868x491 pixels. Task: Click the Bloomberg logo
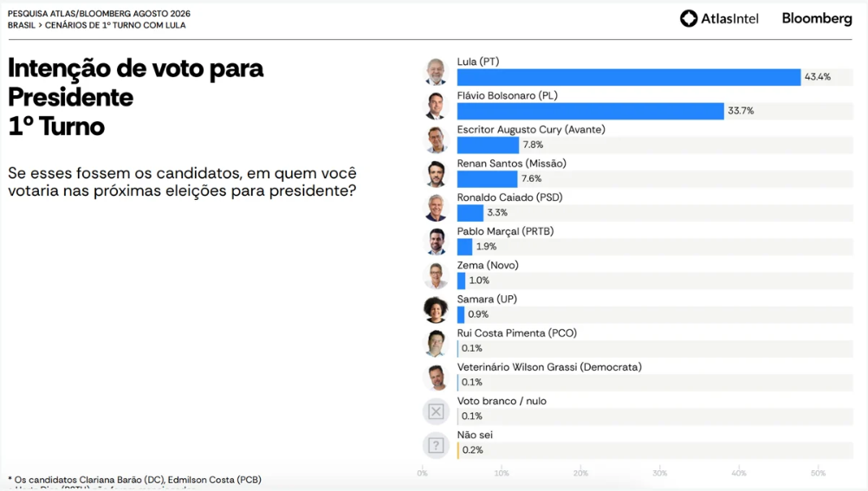[817, 19]
